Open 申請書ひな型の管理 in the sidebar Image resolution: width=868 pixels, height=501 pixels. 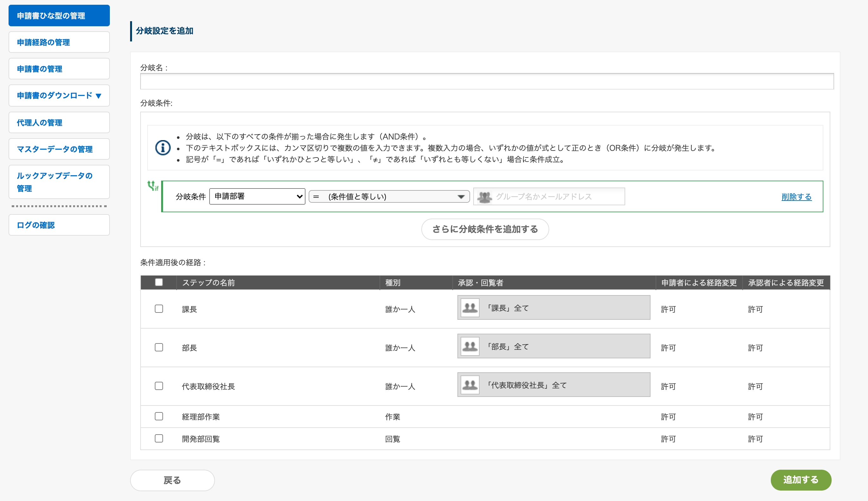pos(59,15)
